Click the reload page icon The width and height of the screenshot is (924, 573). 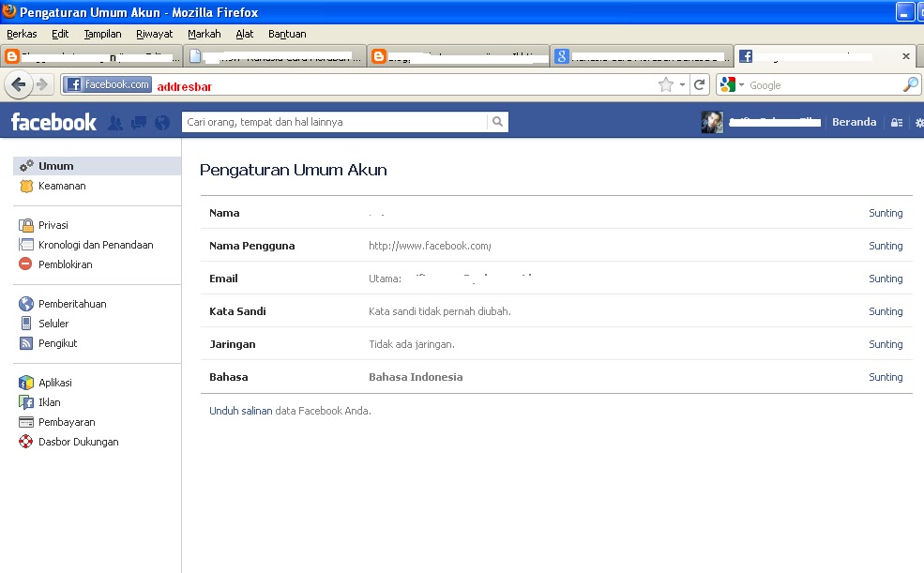699,84
